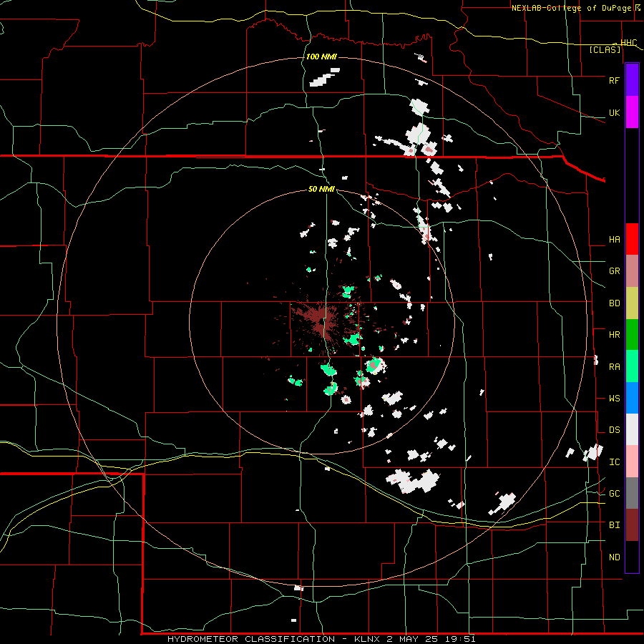
Task: Click the BD legend label
Action: click(x=614, y=303)
